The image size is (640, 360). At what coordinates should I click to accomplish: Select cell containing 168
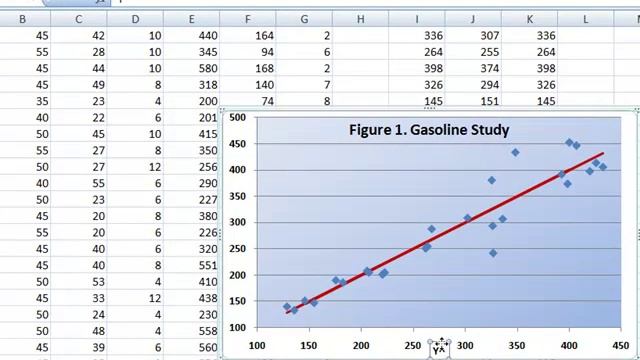tap(248, 68)
